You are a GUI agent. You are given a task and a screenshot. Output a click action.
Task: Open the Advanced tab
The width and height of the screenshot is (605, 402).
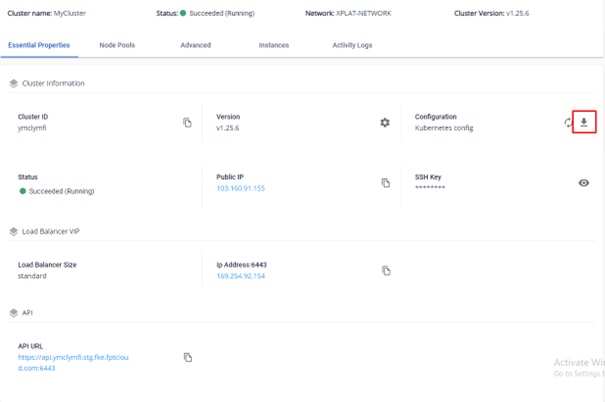196,45
